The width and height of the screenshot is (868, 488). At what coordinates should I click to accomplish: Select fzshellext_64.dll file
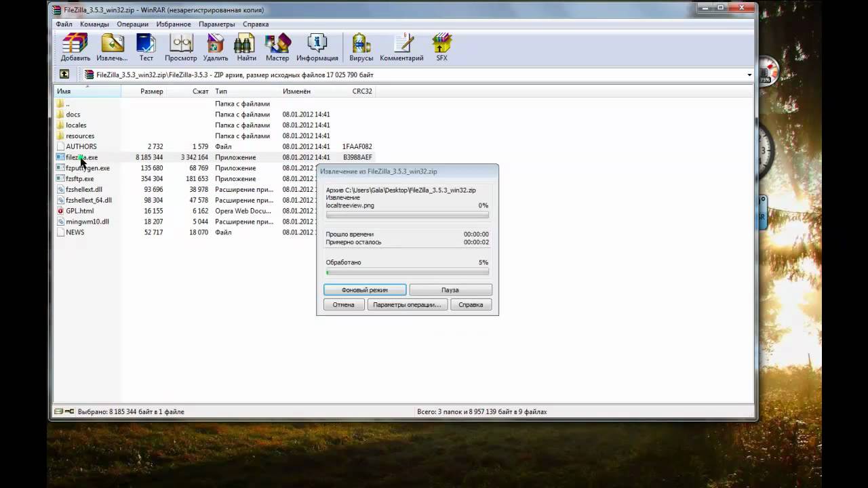click(88, 201)
